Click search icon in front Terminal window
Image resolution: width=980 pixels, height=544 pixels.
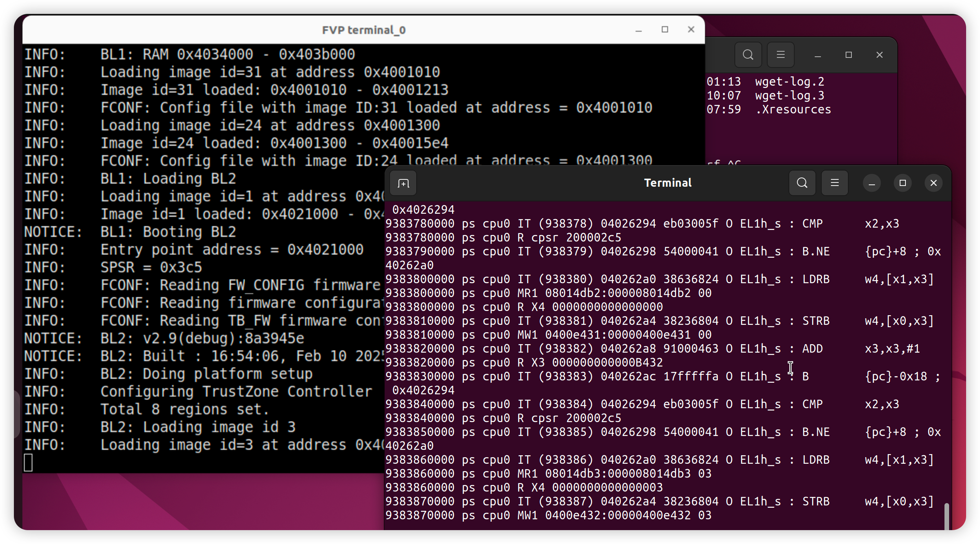pos(802,183)
